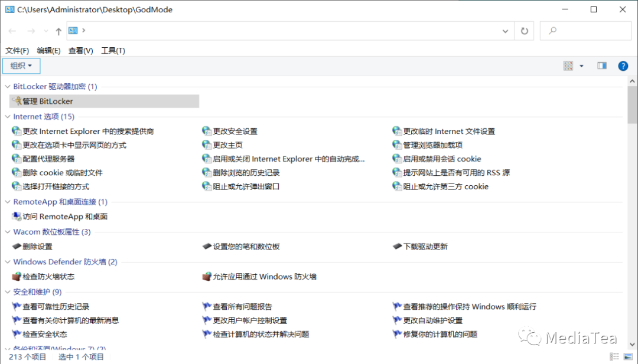Open the 文件(F) menu
638x364 pixels.
coord(17,50)
